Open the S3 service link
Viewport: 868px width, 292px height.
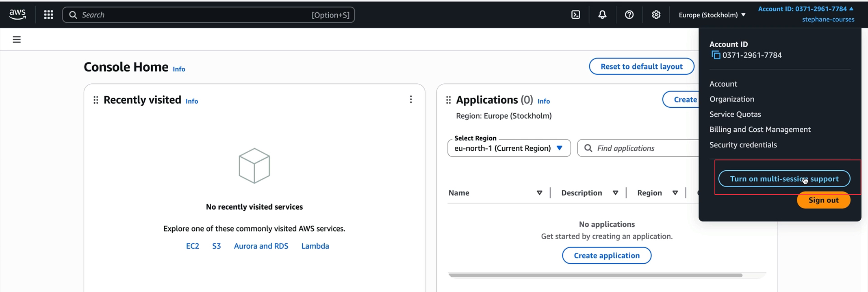tap(216, 246)
